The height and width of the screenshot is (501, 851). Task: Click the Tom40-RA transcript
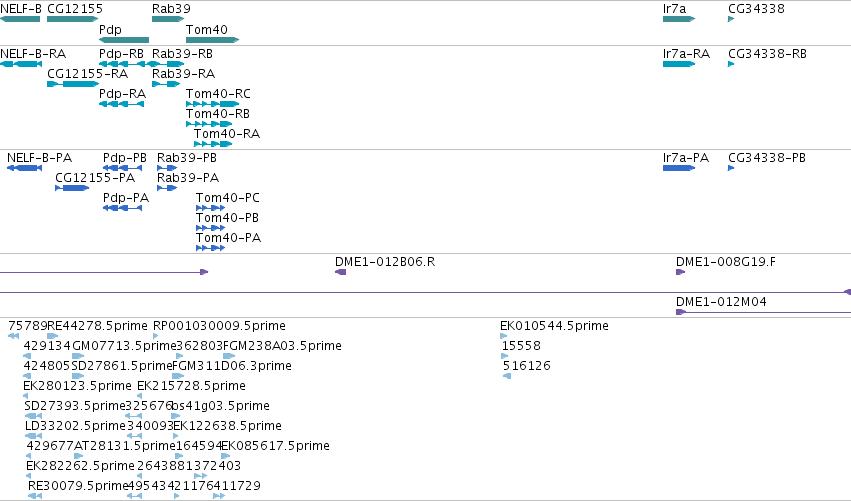(x=213, y=144)
